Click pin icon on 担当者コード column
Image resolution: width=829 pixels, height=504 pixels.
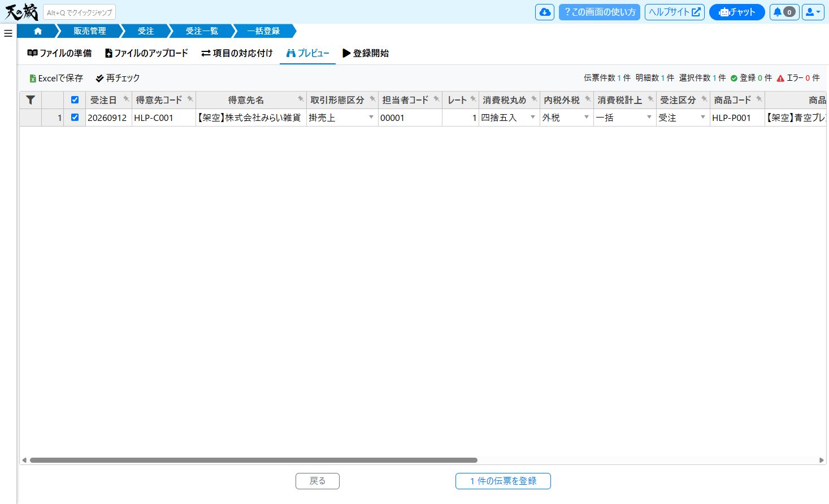click(x=436, y=99)
